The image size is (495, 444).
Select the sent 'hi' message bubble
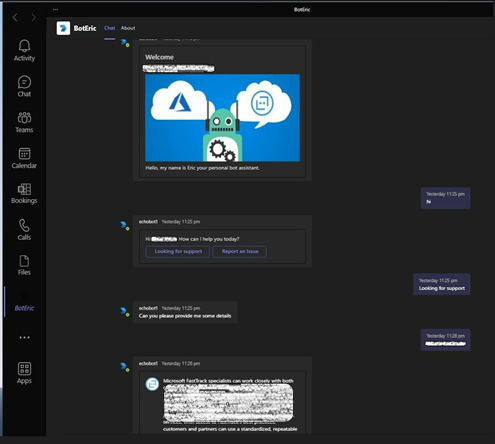445,198
